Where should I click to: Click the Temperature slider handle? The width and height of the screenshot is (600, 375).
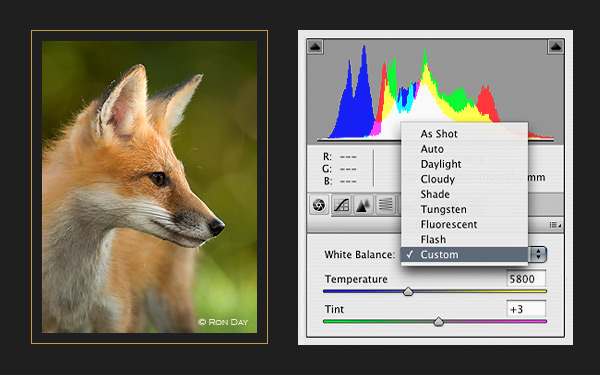click(408, 292)
